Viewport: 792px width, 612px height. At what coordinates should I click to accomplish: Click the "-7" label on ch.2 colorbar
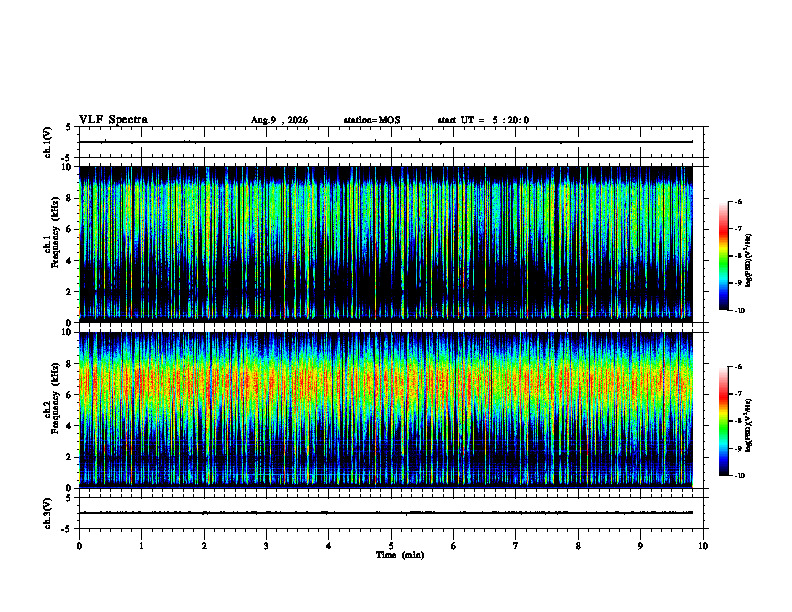[738, 394]
